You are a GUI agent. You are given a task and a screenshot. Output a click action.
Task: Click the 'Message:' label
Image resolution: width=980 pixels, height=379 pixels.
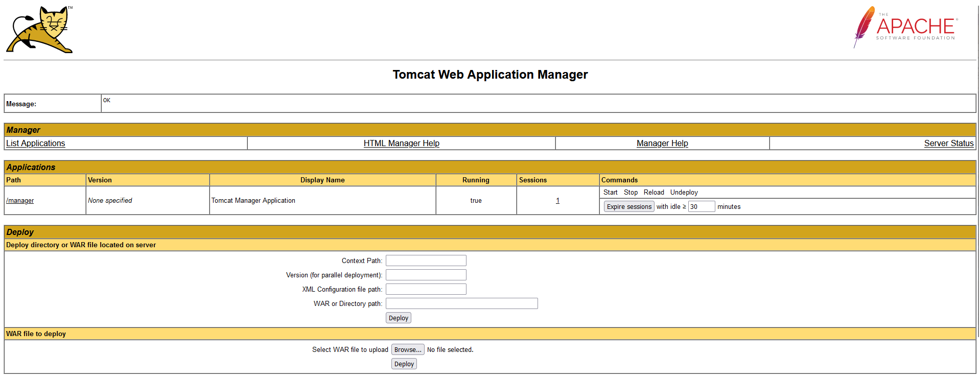point(21,104)
